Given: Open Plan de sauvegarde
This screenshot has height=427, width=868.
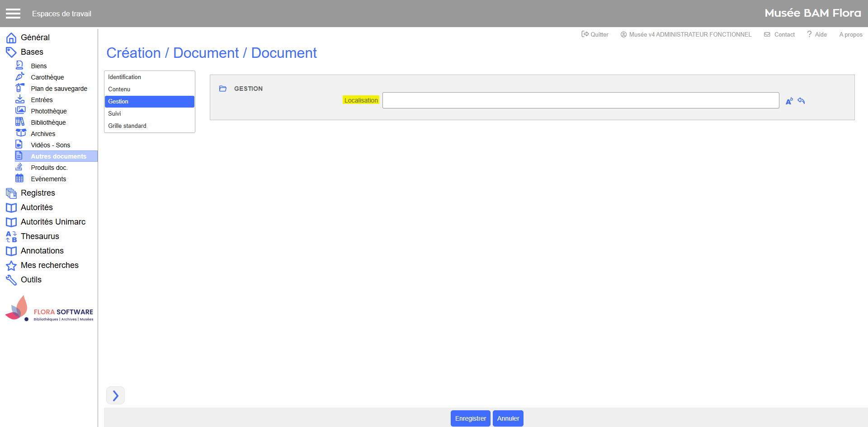Looking at the screenshot, I should pyautogui.click(x=59, y=89).
